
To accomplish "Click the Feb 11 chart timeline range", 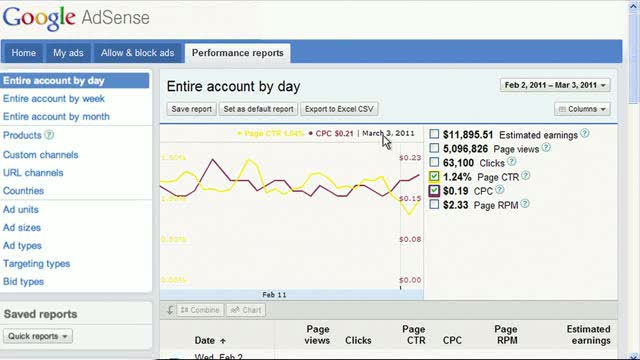I will (x=291, y=295).
